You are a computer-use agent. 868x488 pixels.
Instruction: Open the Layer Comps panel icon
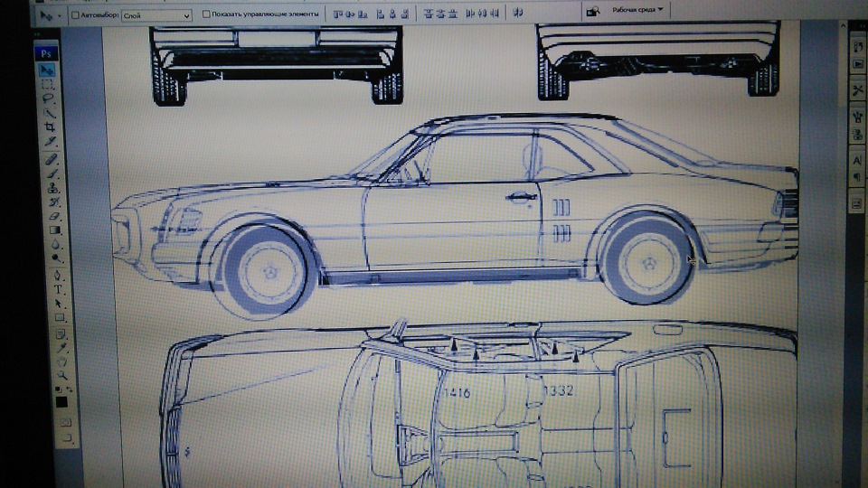coord(857,203)
